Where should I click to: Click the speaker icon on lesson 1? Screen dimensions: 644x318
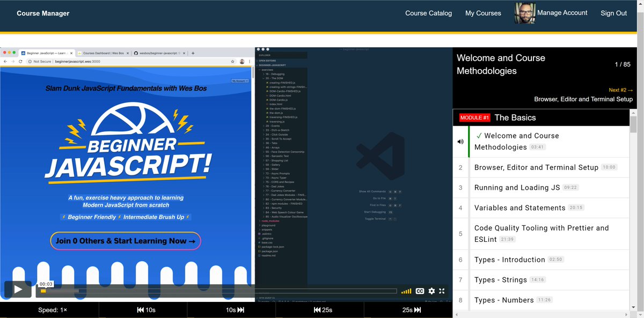click(x=460, y=142)
